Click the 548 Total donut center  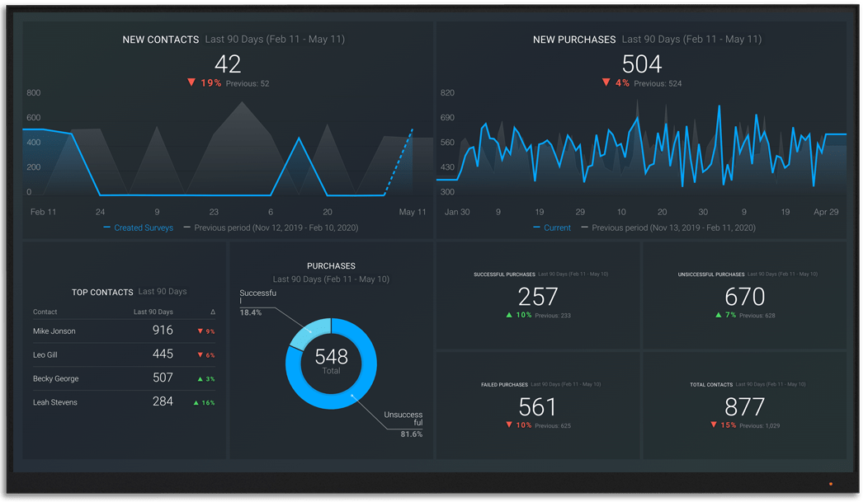pos(331,361)
